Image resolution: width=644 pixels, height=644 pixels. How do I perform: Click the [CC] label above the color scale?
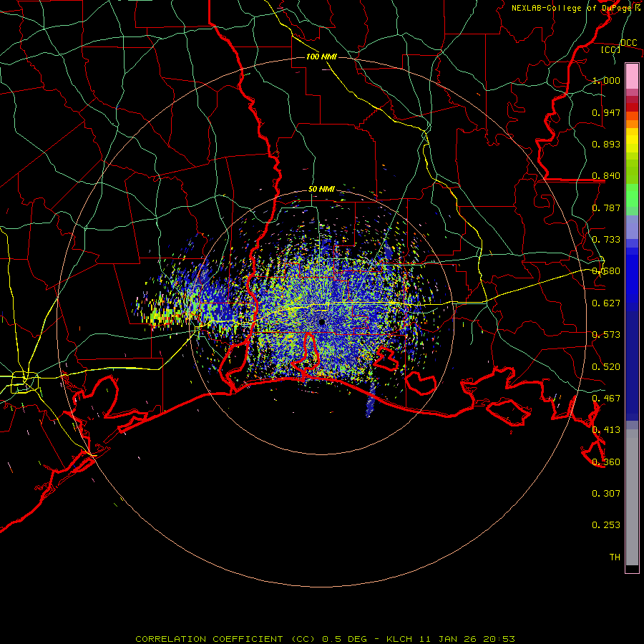(611, 49)
